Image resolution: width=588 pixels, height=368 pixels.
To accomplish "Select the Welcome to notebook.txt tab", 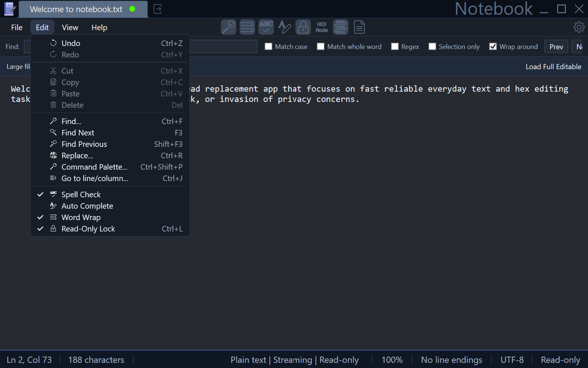I will [83, 9].
